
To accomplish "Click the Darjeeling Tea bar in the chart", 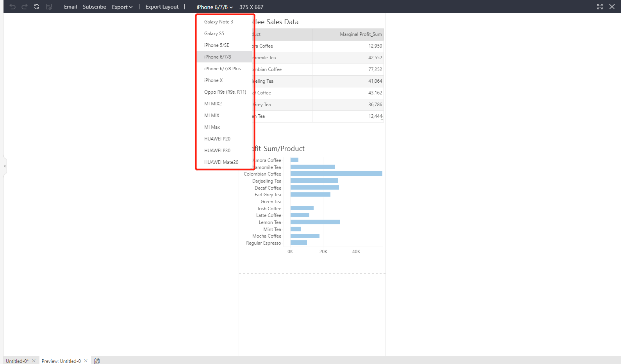I will 314,181.
